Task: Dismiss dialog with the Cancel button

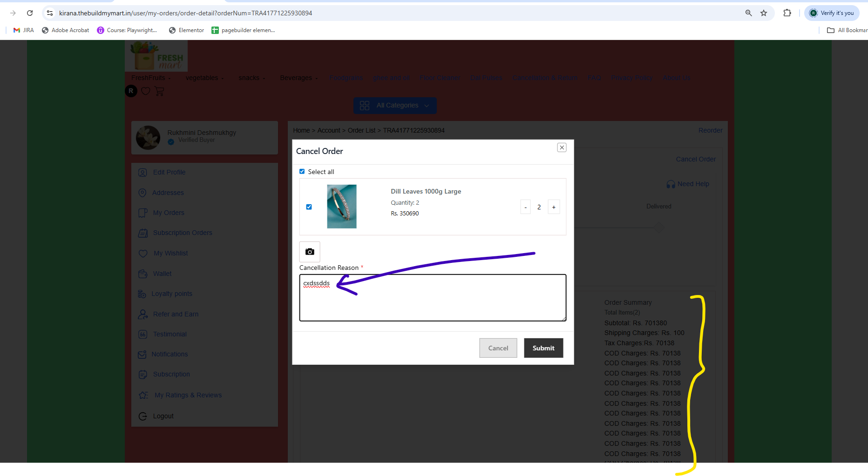Action: point(498,348)
